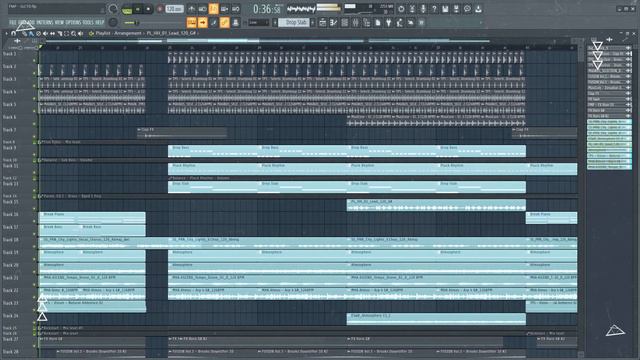Open the TOOLS menu
This screenshot has width=640, height=360.
[88, 22]
